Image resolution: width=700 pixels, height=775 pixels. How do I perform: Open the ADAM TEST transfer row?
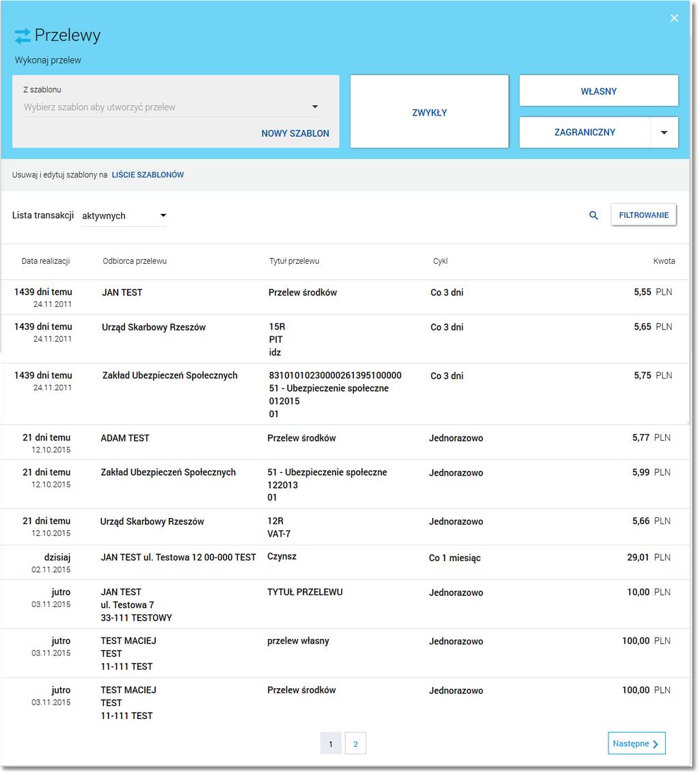[345, 442]
